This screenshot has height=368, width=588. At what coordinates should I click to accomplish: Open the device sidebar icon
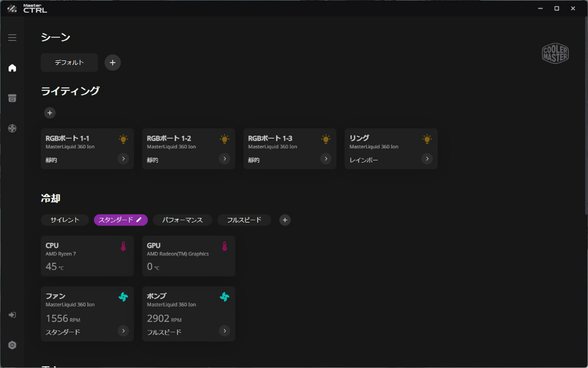tap(12, 98)
